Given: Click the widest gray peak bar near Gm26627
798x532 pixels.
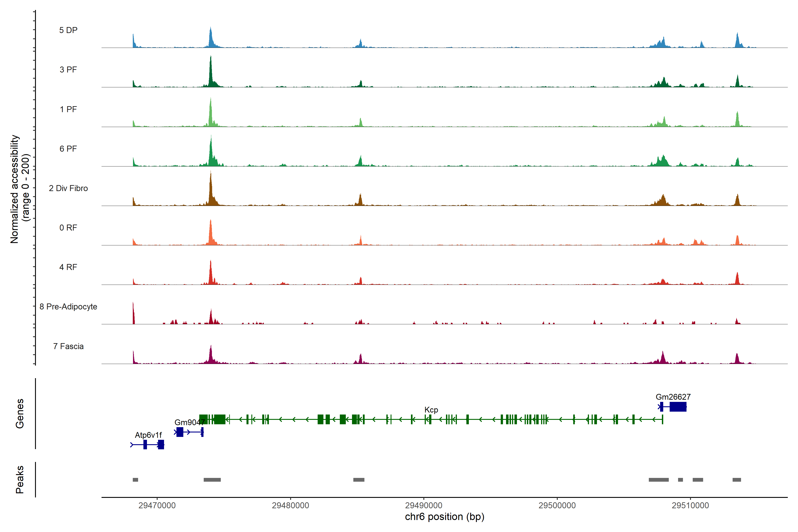Looking at the screenshot, I should tap(659, 480).
